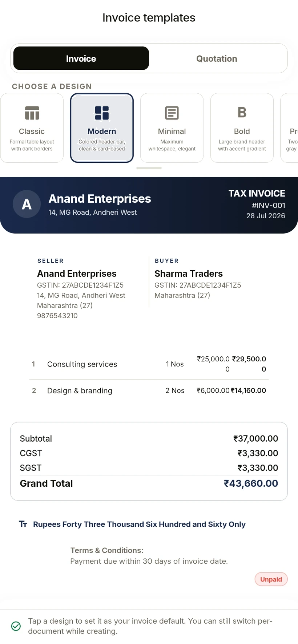Open the Consulting services line item
Viewport: 298px width, 644px height.
click(149, 364)
